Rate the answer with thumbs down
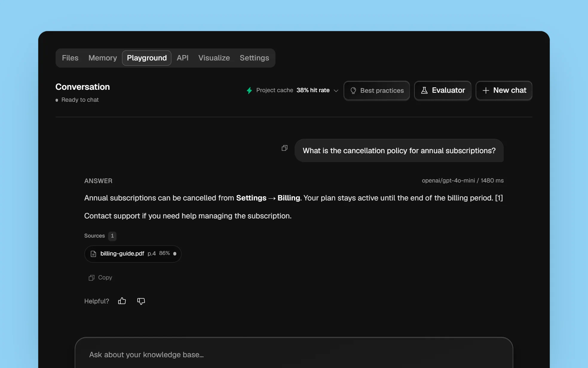This screenshot has width=588, height=368. point(141,301)
